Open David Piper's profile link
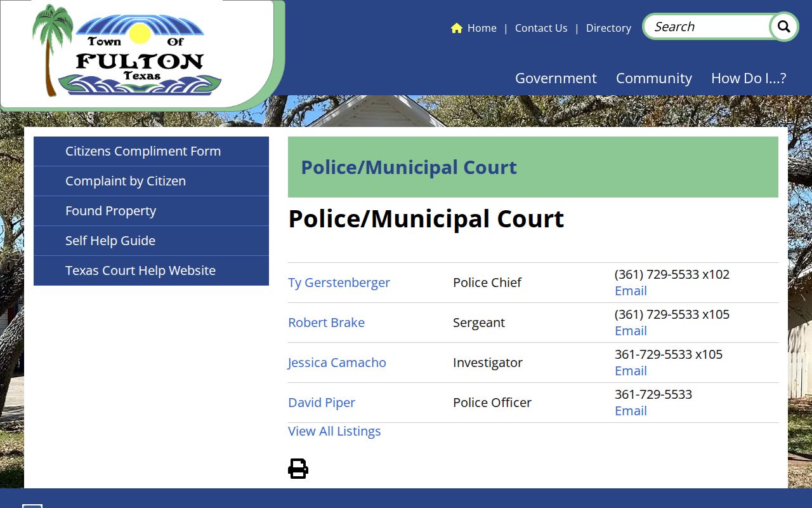The height and width of the screenshot is (508, 812). click(x=322, y=403)
